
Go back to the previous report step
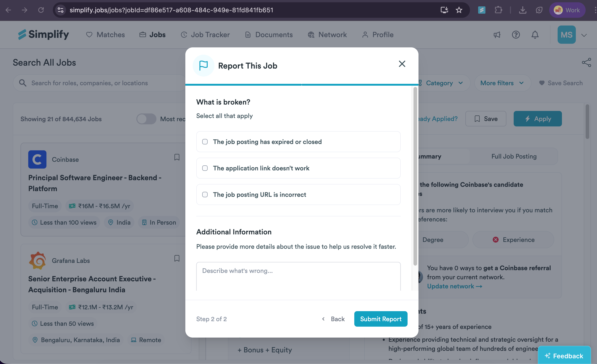tap(333, 319)
